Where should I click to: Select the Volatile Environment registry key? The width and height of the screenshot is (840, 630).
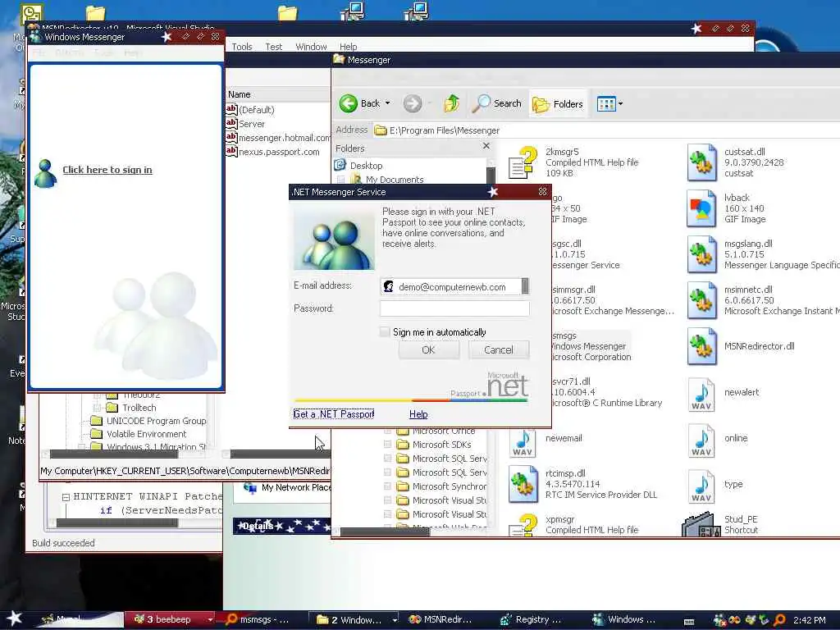point(146,434)
